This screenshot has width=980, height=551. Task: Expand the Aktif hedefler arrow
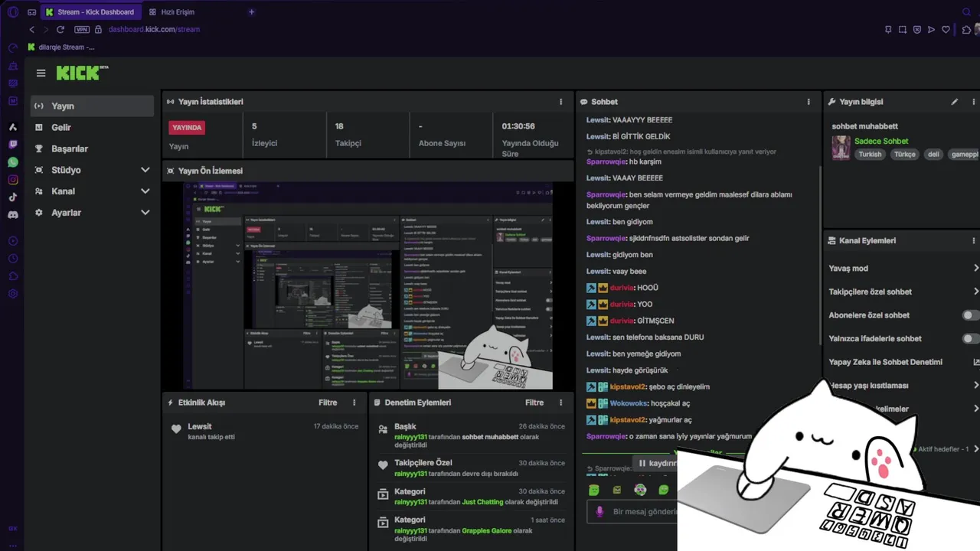tap(976, 449)
